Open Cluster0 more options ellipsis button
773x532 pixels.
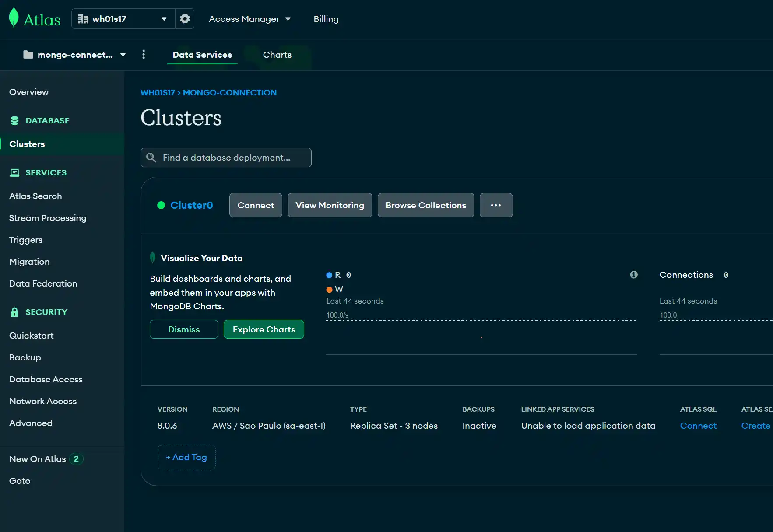tap(496, 205)
